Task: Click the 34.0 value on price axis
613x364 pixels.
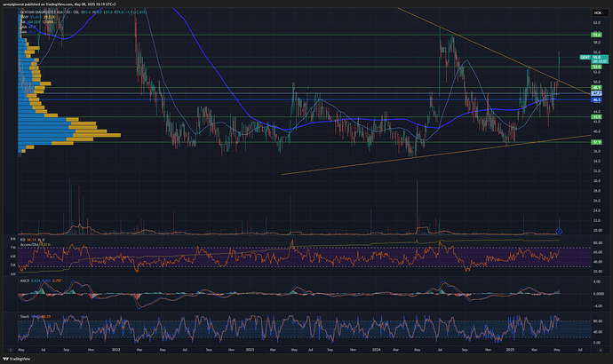Action: coord(597,162)
